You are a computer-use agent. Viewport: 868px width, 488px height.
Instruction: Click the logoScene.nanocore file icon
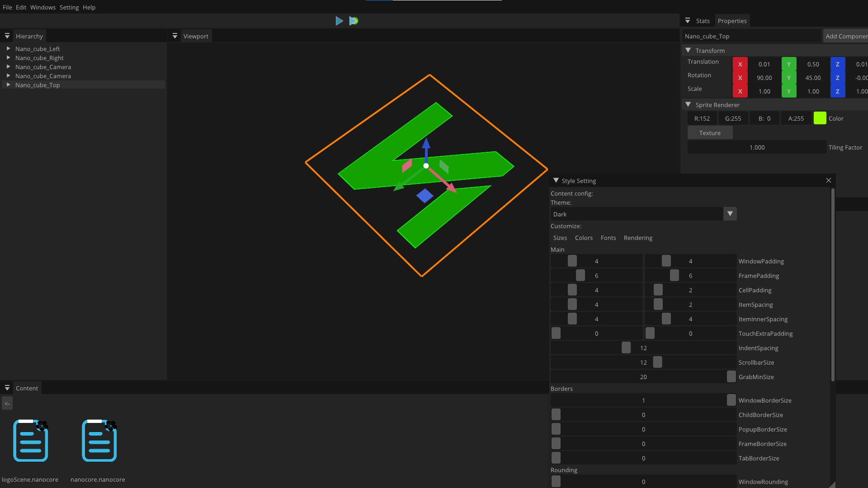[x=30, y=441]
